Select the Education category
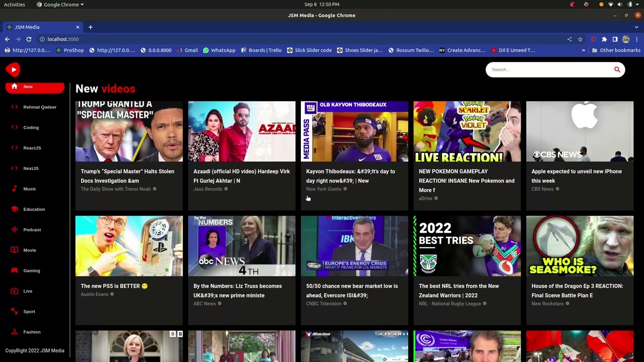 34,209
